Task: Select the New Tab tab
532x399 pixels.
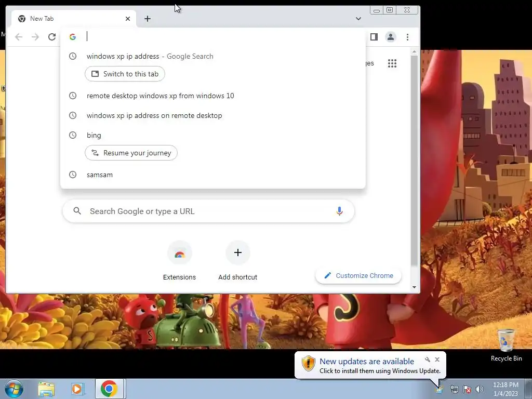Action: [x=74, y=19]
